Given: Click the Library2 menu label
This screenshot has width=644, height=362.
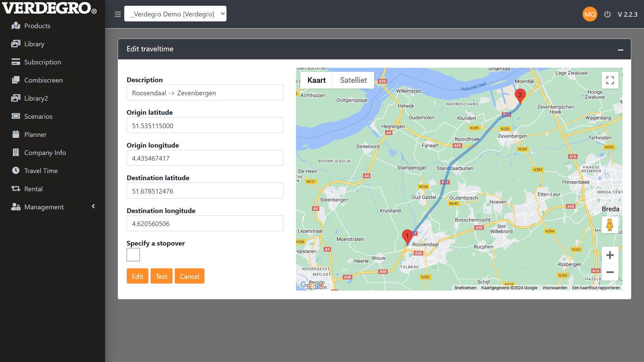Looking at the screenshot, I should 36,98.
